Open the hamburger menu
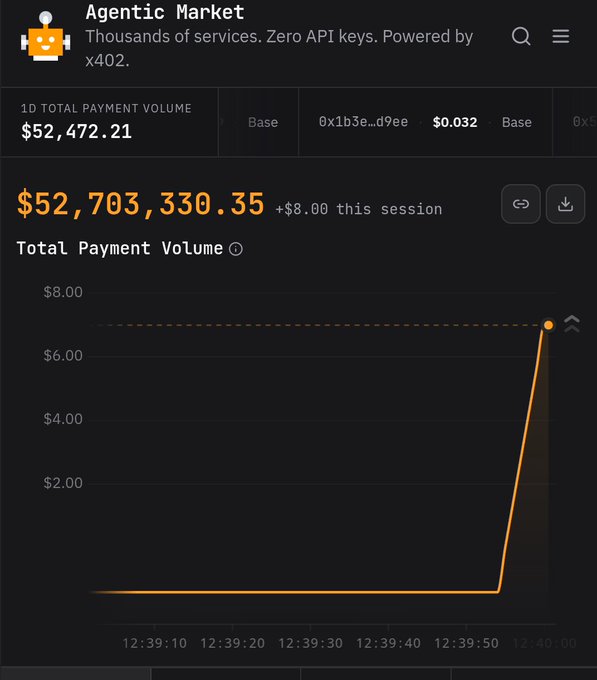Image resolution: width=597 pixels, height=680 pixels. coord(561,36)
